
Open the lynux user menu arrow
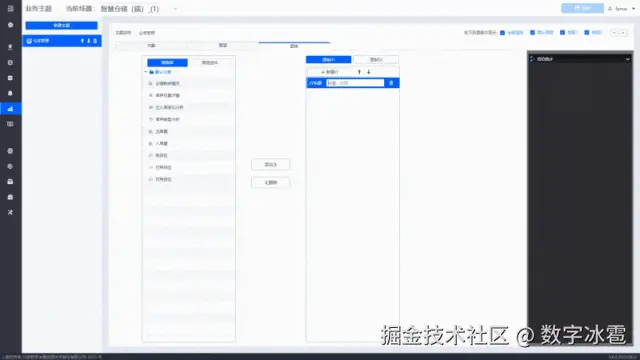[x=633, y=8]
